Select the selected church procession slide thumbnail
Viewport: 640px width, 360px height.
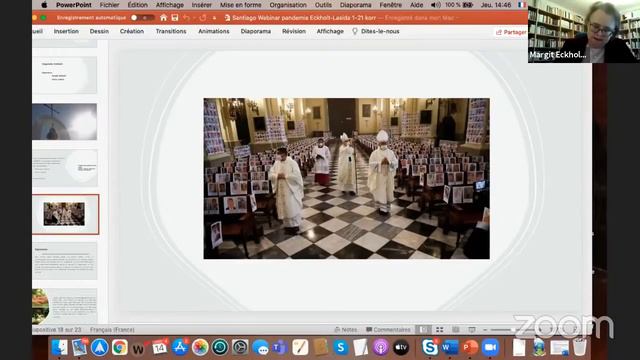[x=64, y=214]
